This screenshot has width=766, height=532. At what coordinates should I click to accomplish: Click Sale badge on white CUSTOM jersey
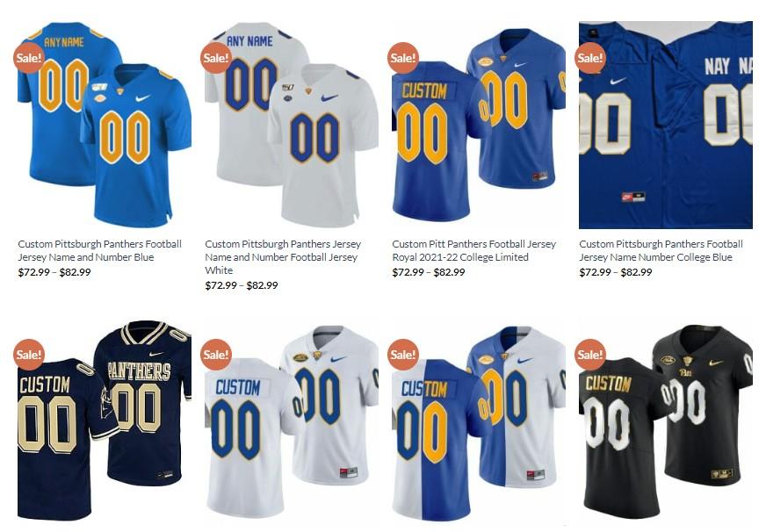[x=216, y=355]
